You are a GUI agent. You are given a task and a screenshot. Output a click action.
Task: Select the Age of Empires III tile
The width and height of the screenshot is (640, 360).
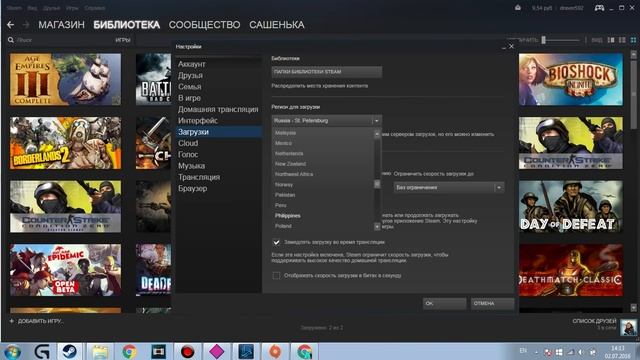(65, 80)
